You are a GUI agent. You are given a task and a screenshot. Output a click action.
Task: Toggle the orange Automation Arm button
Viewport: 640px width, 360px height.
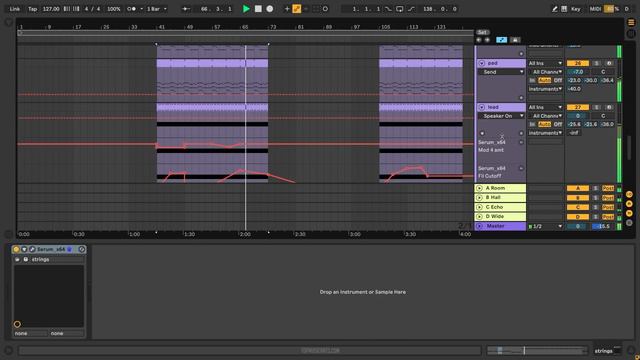297,9
